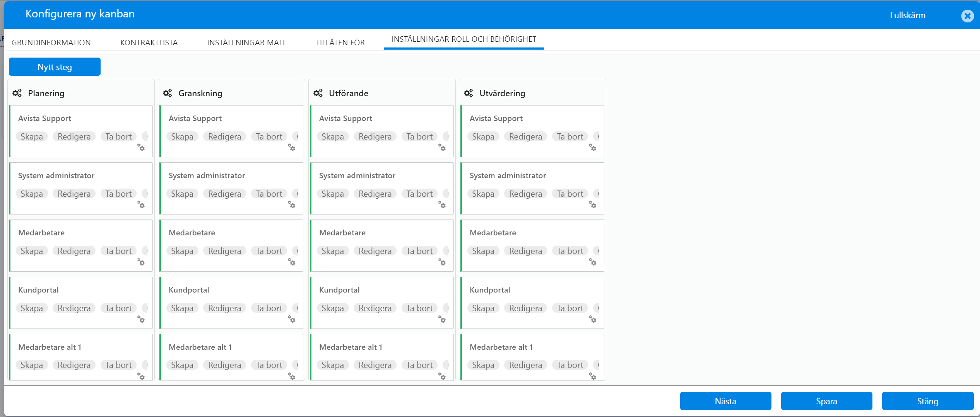980x417 pixels.
Task: Click gear icon on Medarbetare alt 1 card in Granskning
Action: 292,376
